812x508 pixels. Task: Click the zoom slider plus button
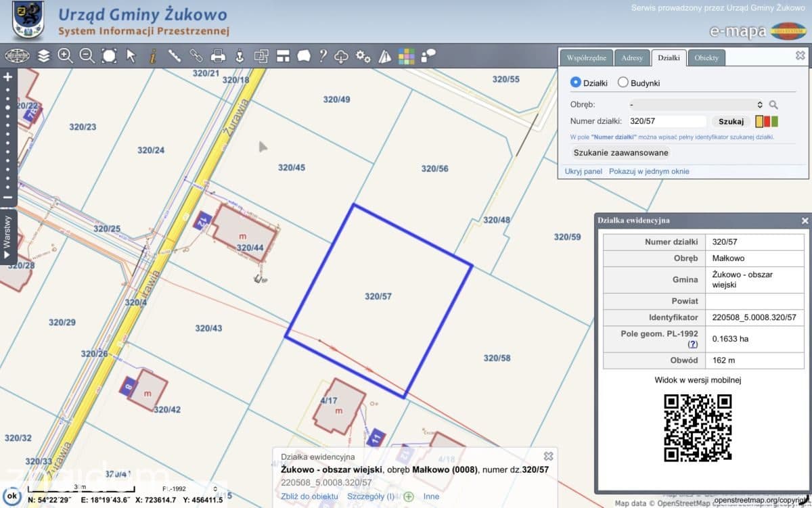click(x=8, y=77)
